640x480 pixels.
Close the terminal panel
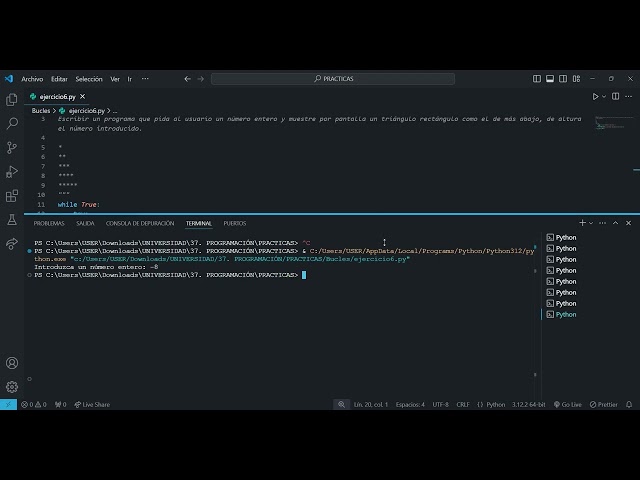[x=629, y=223]
